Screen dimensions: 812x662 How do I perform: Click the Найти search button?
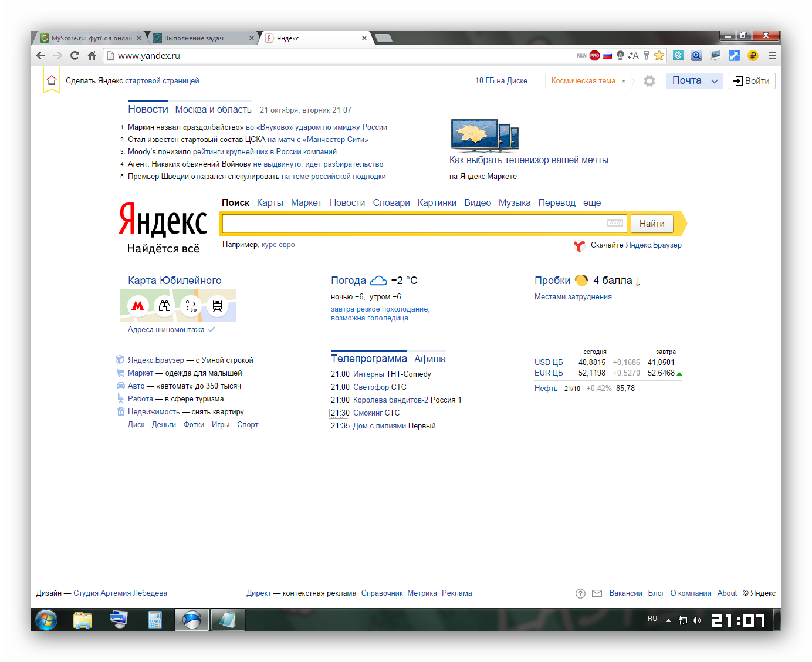point(652,223)
